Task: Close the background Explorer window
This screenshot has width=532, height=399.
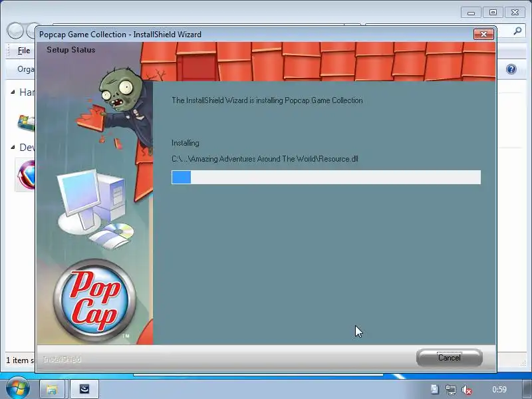Action: pos(515,13)
